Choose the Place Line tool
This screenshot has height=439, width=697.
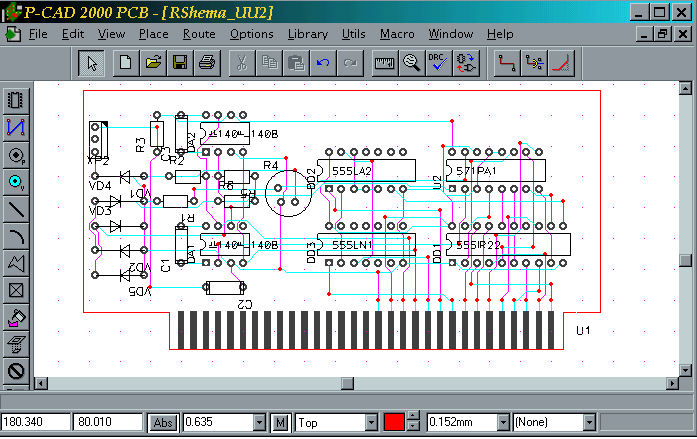(16, 209)
